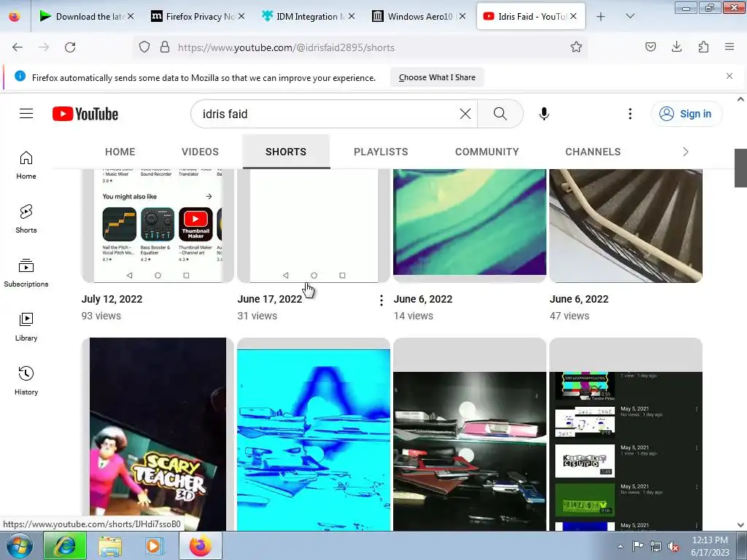Image resolution: width=747 pixels, height=560 pixels.
Task: Switch to the COMMUNITY channel tab
Action: coord(487,152)
